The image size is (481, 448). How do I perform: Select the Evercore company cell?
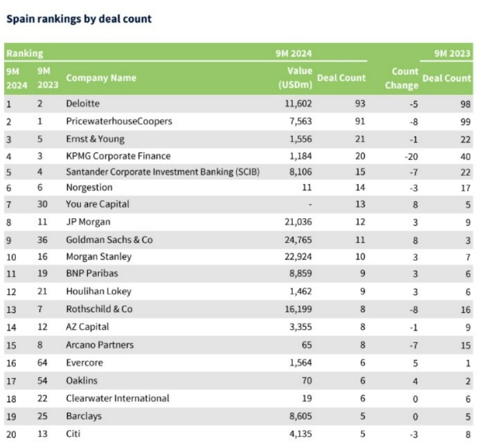point(84,363)
